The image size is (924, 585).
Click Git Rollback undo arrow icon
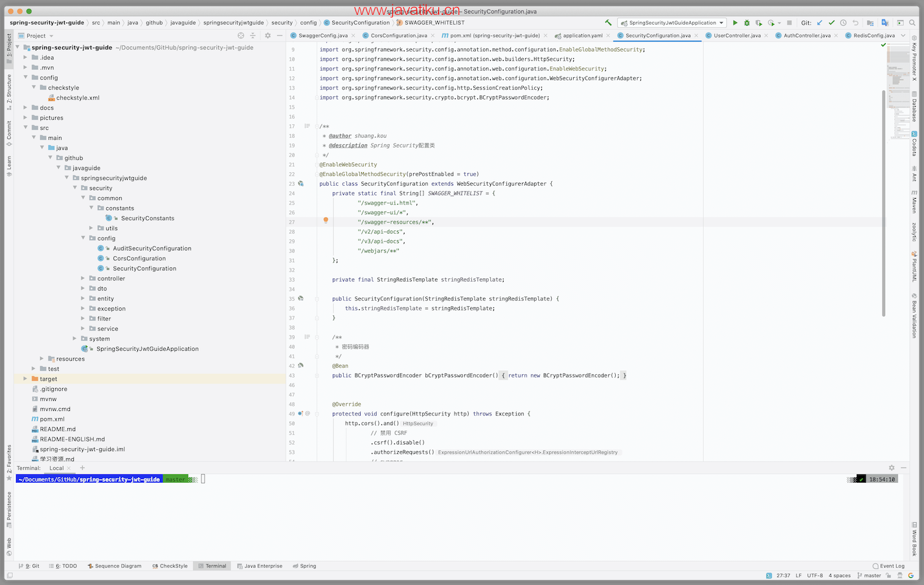coord(855,23)
